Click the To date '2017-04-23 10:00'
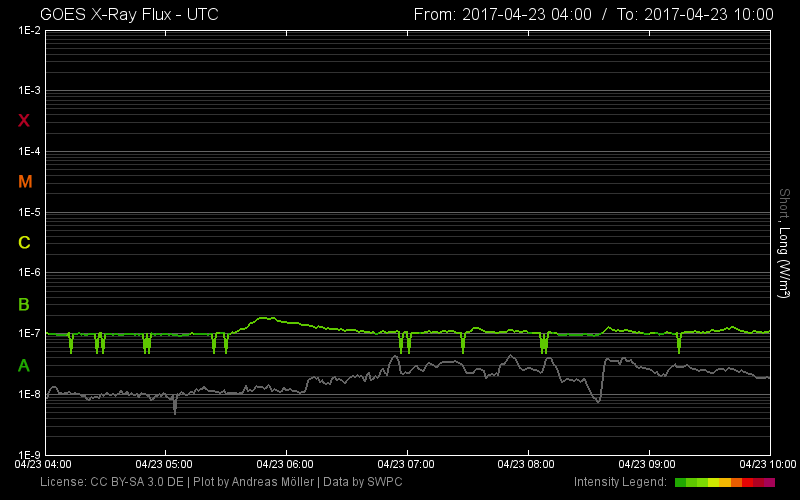 coord(709,14)
